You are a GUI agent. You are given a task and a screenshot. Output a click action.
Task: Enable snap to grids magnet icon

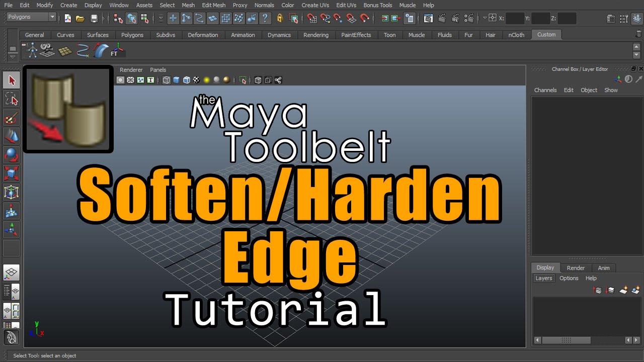pyautogui.click(x=312, y=19)
